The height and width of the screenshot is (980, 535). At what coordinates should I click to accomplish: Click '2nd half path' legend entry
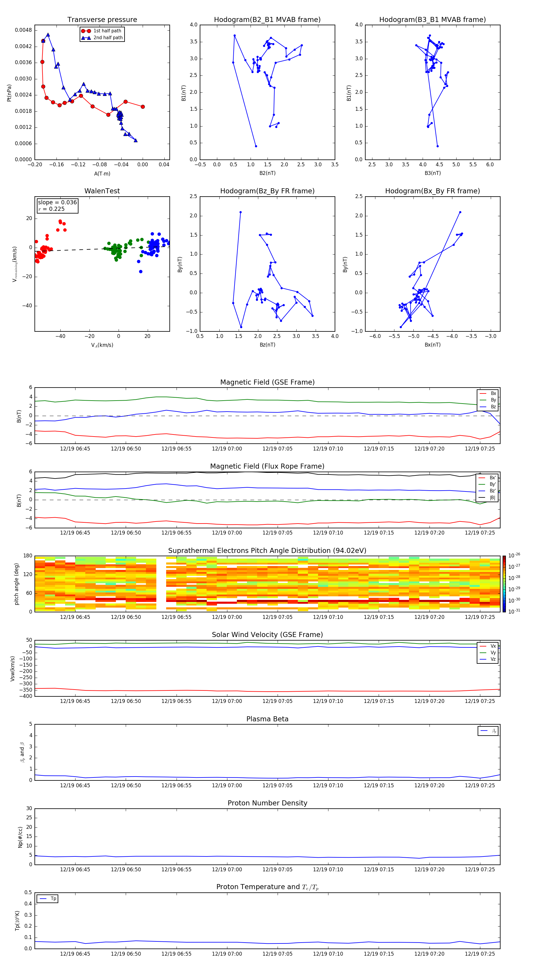tap(102, 38)
